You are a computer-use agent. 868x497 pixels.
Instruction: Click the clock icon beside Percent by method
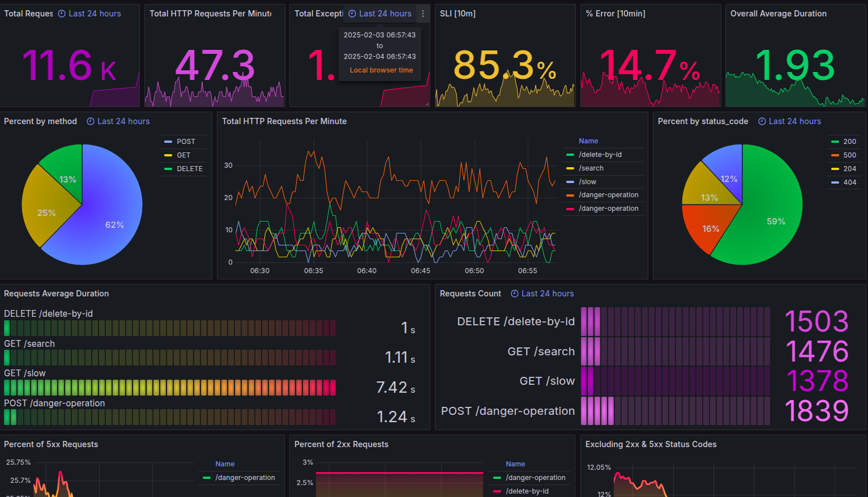point(91,121)
